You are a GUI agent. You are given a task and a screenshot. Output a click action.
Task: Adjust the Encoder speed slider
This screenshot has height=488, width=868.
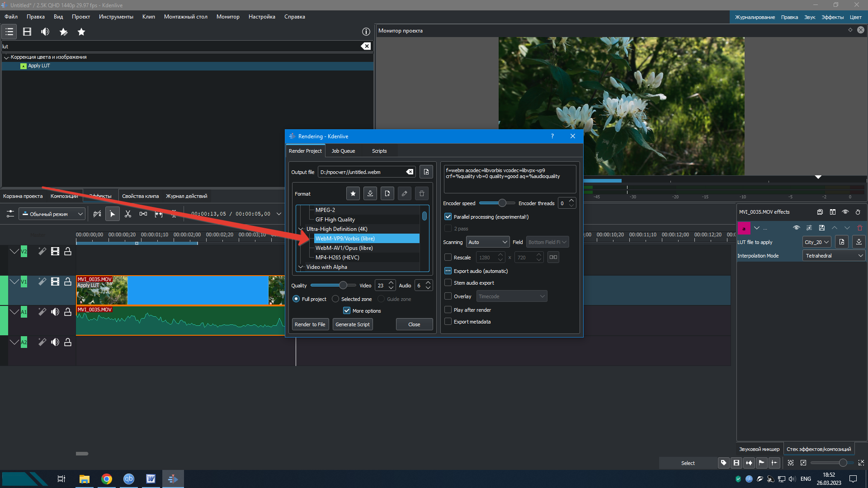497,203
